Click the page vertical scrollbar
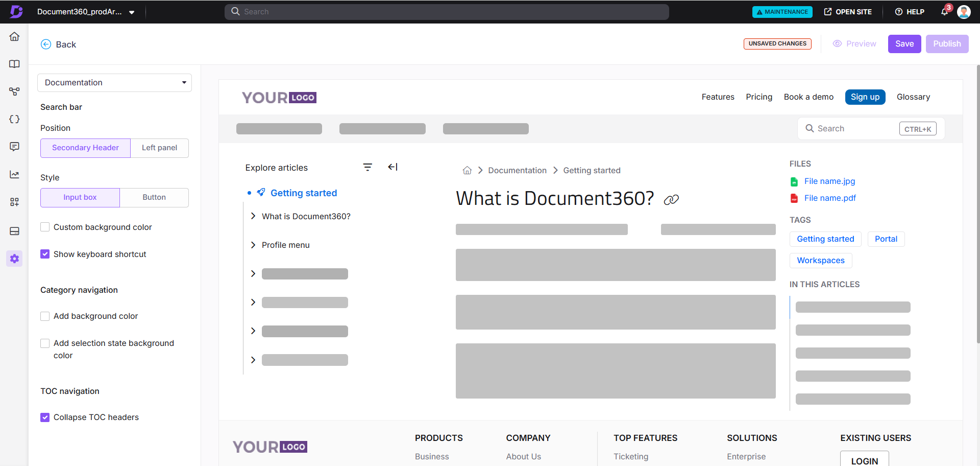Viewport: 980px width, 466px height. coord(977,204)
